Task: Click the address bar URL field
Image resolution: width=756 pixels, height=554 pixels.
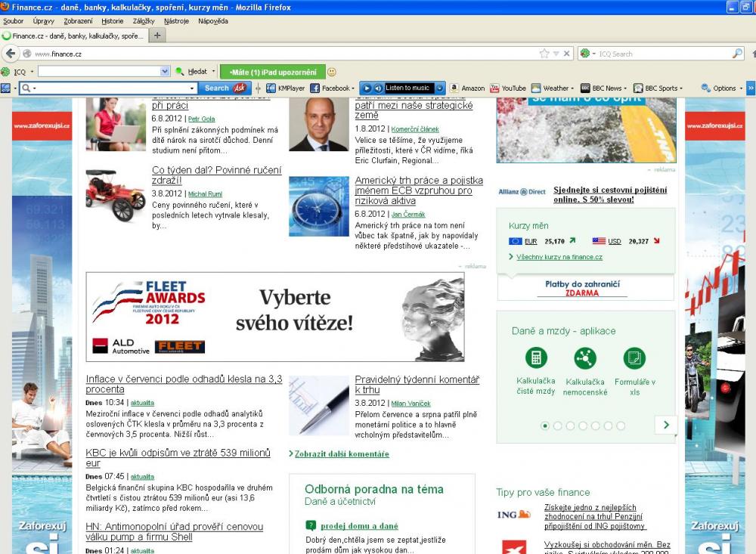Action: point(284,54)
